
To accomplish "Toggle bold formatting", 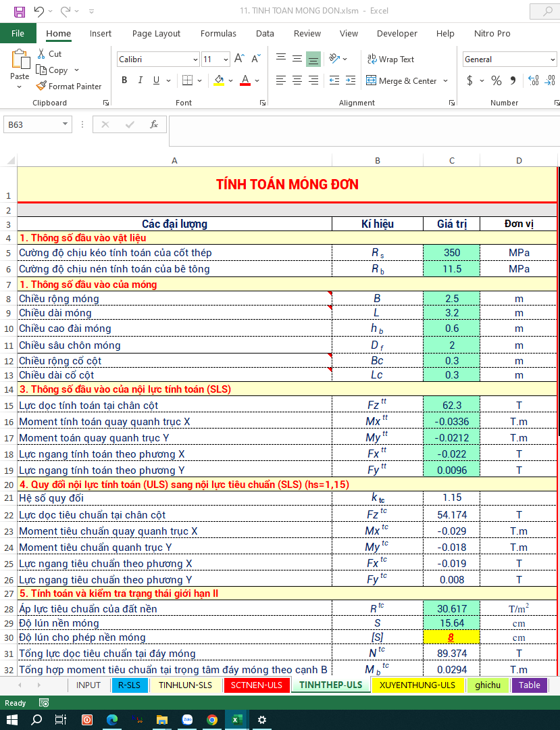I will click(x=125, y=80).
